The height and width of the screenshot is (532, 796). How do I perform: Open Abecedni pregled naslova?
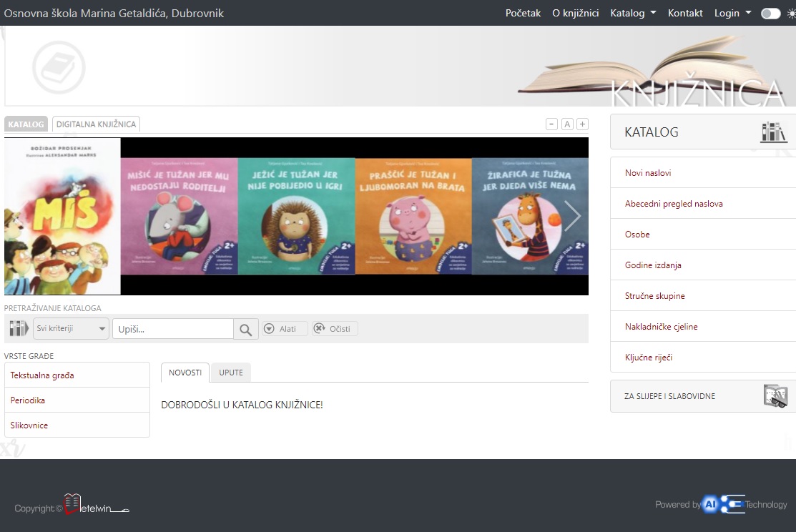[x=674, y=204]
